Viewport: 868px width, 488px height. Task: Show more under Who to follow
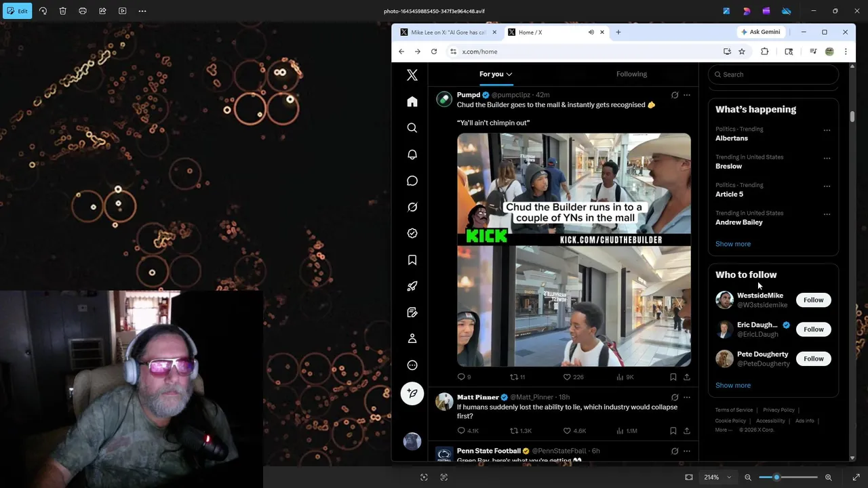coord(733,386)
